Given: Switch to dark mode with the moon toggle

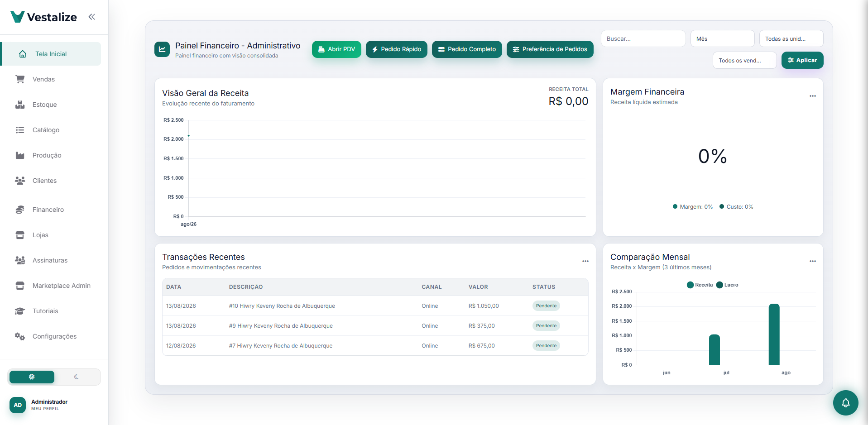Looking at the screenshot, I should coord(77,377).
